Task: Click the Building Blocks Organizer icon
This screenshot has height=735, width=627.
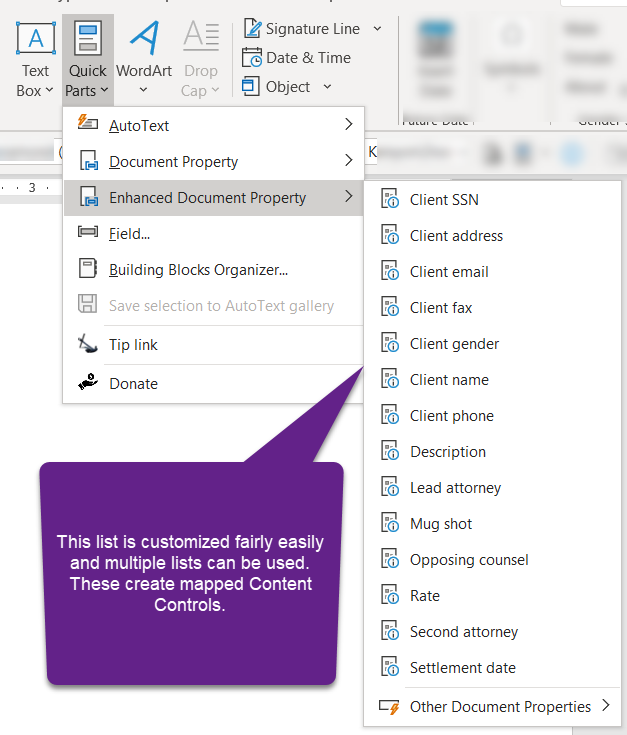Action: point(88,268)
